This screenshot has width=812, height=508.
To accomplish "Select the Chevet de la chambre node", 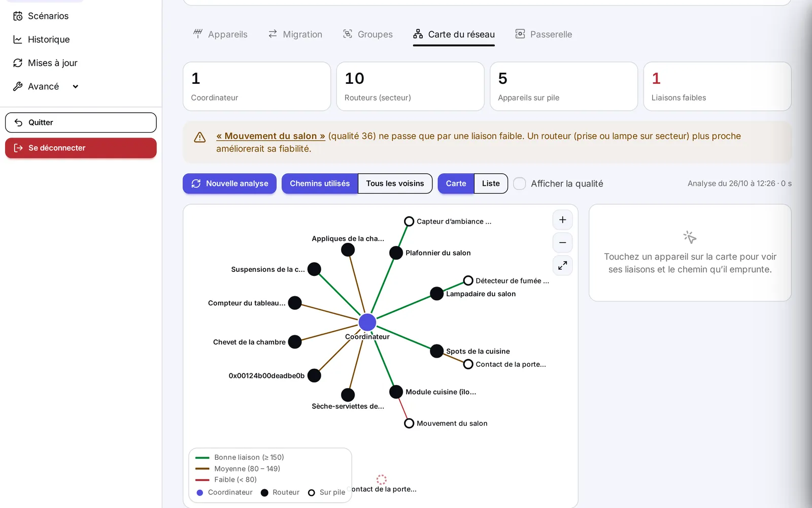I will point(295,342).
